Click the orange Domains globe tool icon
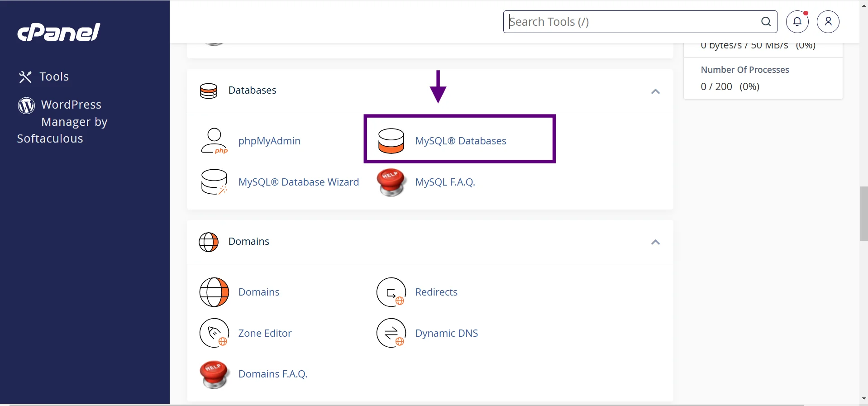This screenshot has width=868, height=406. pos(214,292)
